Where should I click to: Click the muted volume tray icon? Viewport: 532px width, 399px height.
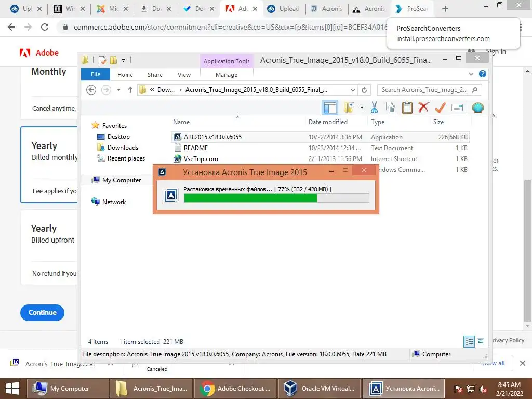point(483,389)
